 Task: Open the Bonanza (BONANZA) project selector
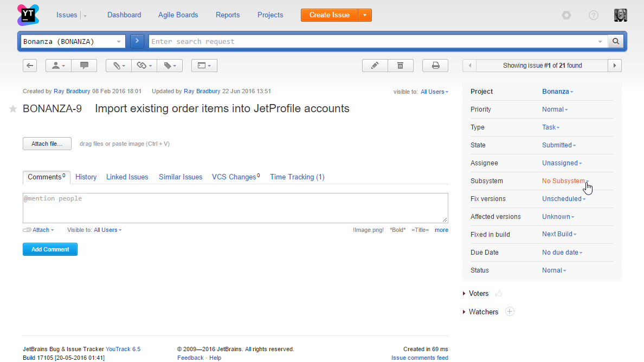coord(73,41)
